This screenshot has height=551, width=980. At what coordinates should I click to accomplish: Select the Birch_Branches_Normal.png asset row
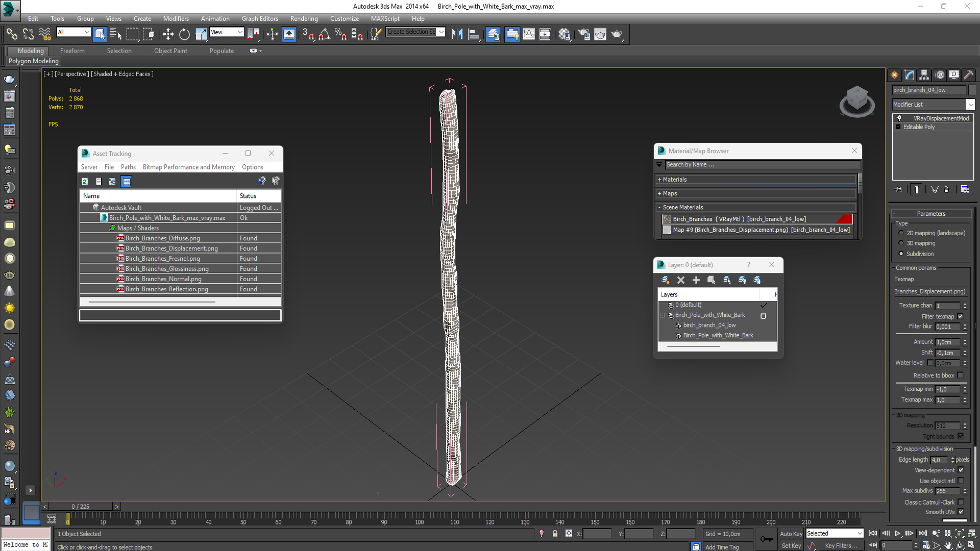(x=163, y=279)
